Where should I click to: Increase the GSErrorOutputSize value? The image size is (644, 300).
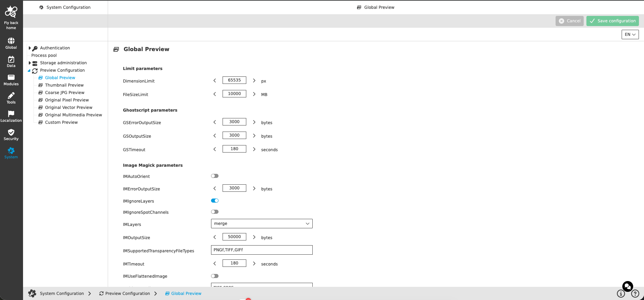254,122
